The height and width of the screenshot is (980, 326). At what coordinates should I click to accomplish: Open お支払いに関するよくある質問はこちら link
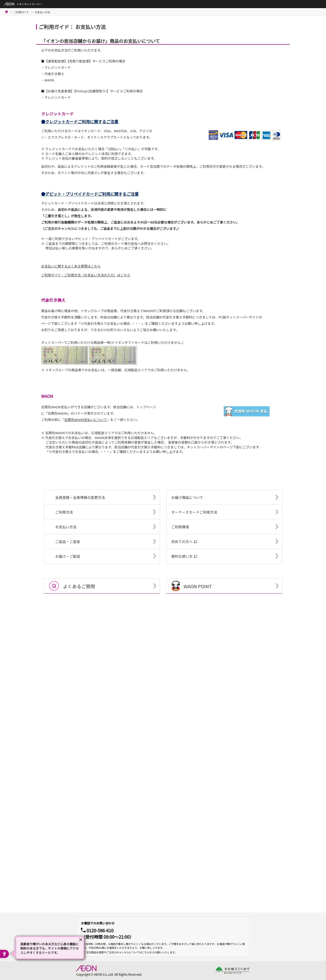point(71,266)
